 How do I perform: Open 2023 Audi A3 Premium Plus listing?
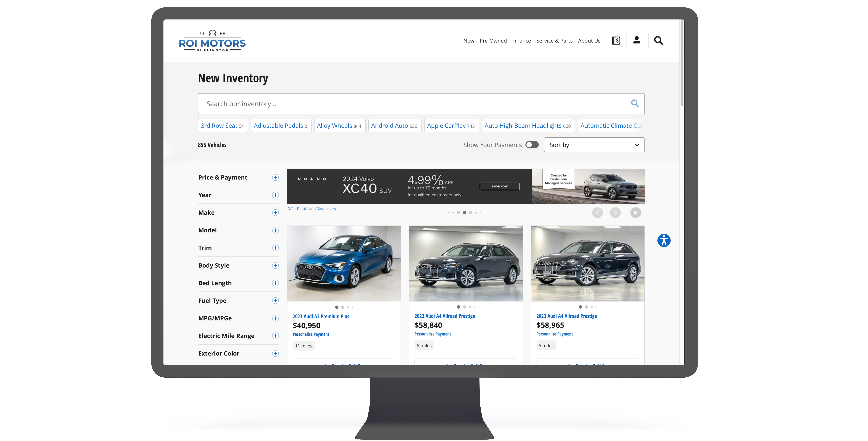click(x=321, y=316)
